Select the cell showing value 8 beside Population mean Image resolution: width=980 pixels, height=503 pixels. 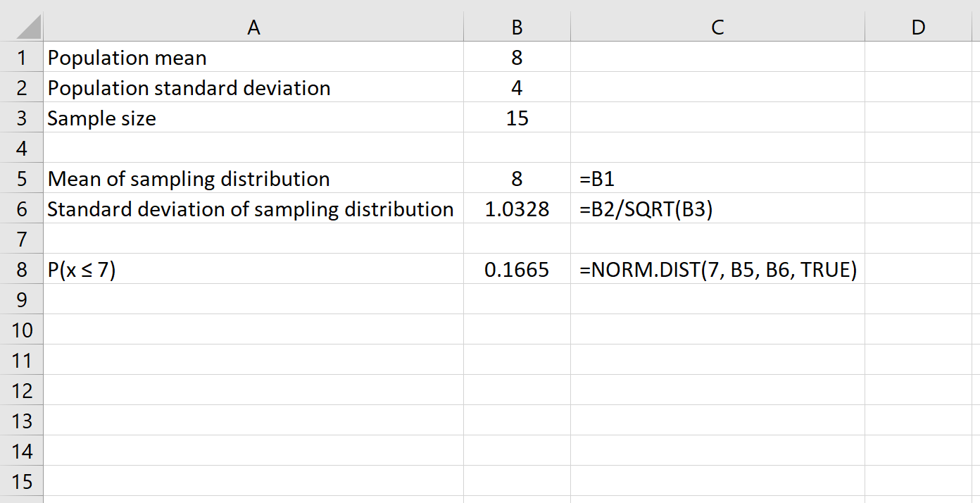(x=516, y=58)
